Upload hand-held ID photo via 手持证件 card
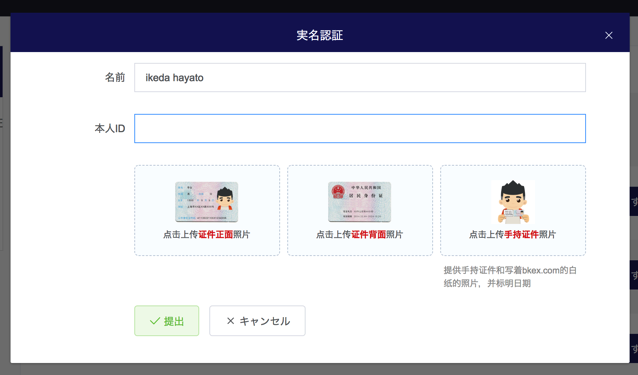 513,210
